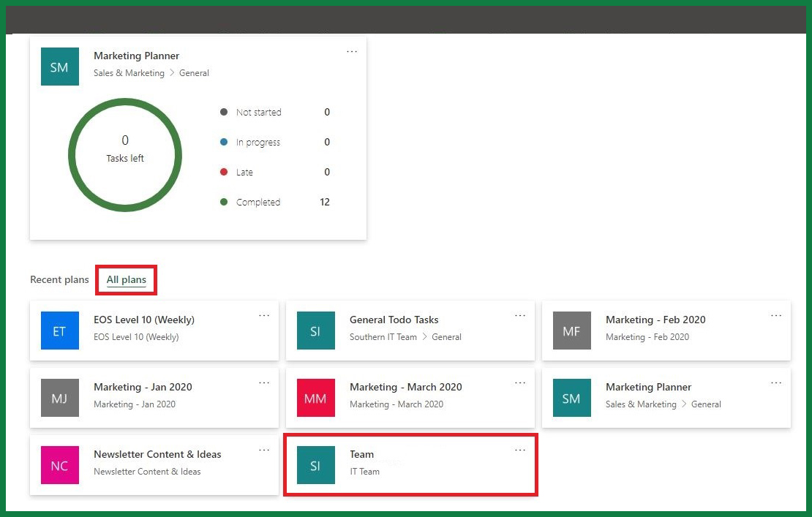Open options menu for Marketing Planner card
This screenshot has height=517, width=812.
tap(352, 51)
